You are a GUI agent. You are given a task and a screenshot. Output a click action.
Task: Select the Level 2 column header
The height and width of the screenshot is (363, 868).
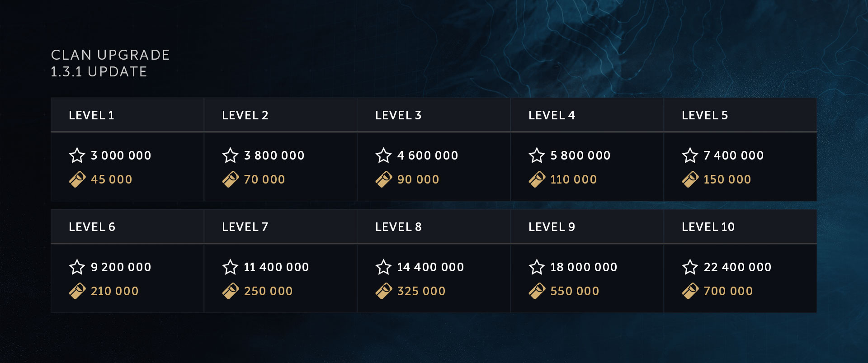click(x=245, y=115)
